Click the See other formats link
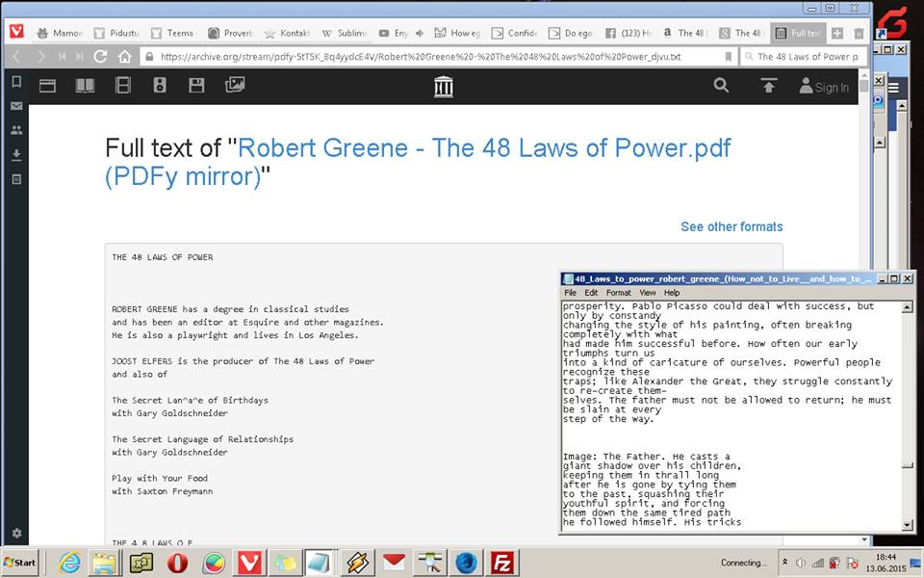The height and width of the screenshot is (578, 924). (x=731, y=226)
